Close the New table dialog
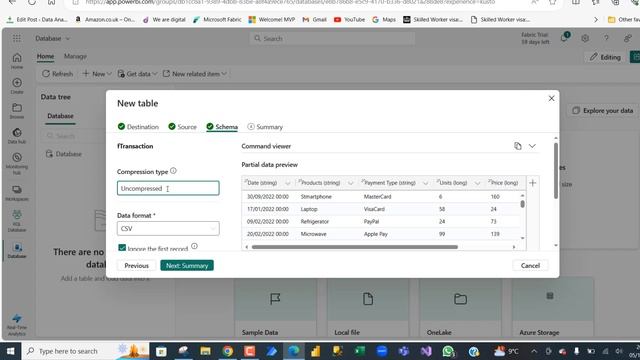Image resolution: width=640 pixels, height=360 pixels. 551,98
